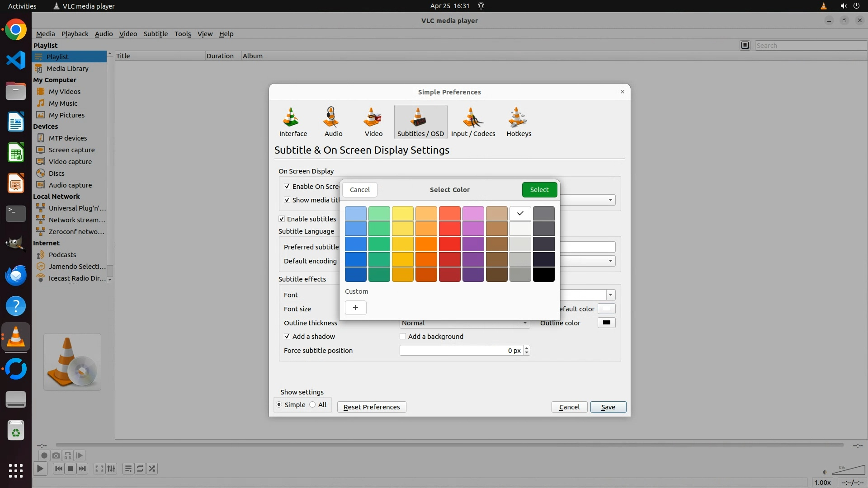Open the Default encoding dropdown arrow
This screenshot has width=868, height=488.
[610, 261]
